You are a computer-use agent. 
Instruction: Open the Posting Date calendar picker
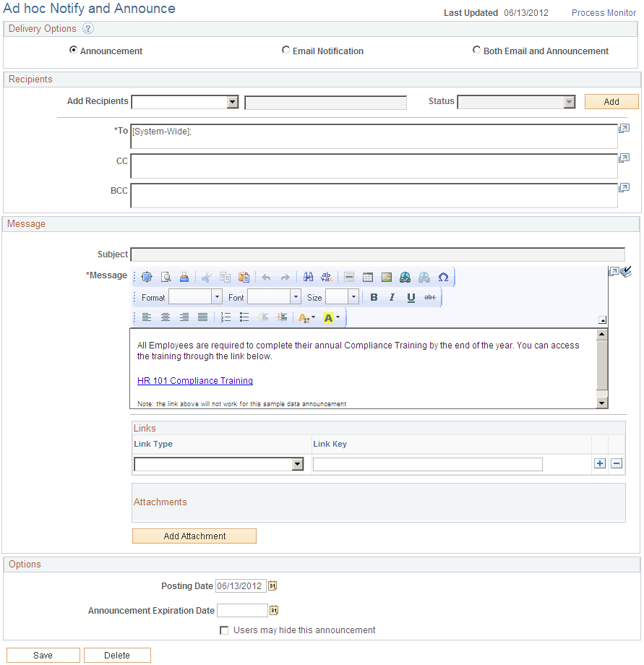click(x=272, y=585)
